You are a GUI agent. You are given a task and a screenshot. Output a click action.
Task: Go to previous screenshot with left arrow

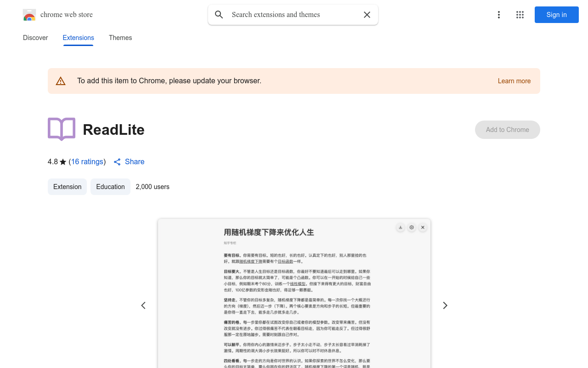pyautogui.click(x=143, y=305)
